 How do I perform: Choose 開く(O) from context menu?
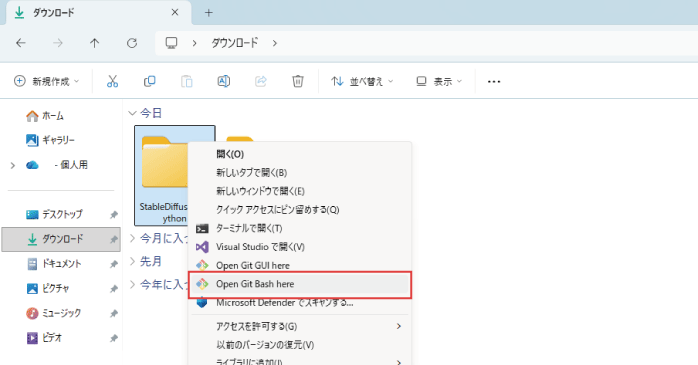299,154
